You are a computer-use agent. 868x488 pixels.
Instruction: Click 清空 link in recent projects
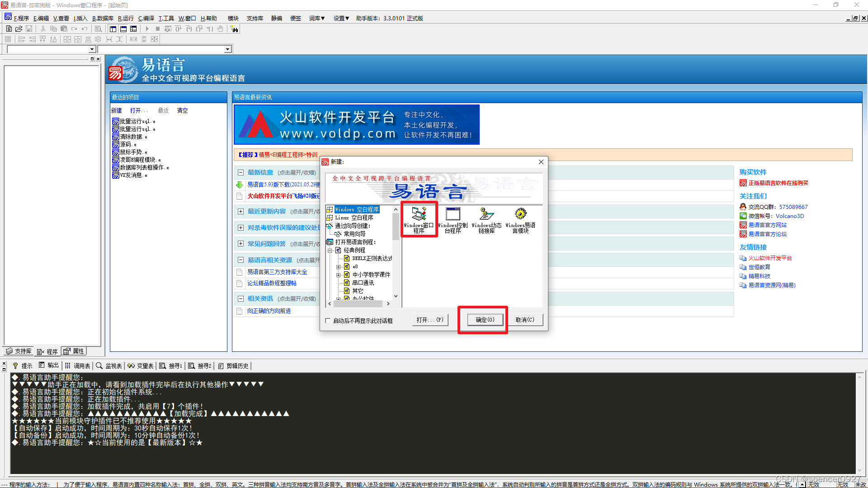coord(182,110)
